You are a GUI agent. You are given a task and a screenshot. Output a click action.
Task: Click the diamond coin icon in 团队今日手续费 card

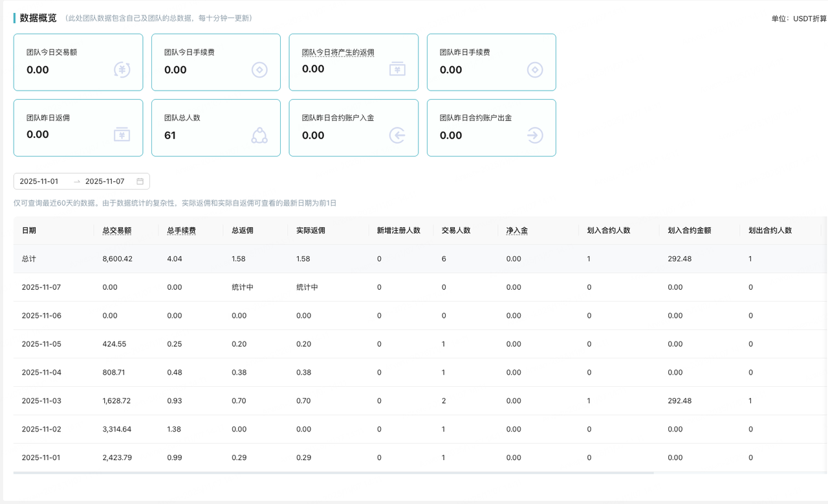259,69
